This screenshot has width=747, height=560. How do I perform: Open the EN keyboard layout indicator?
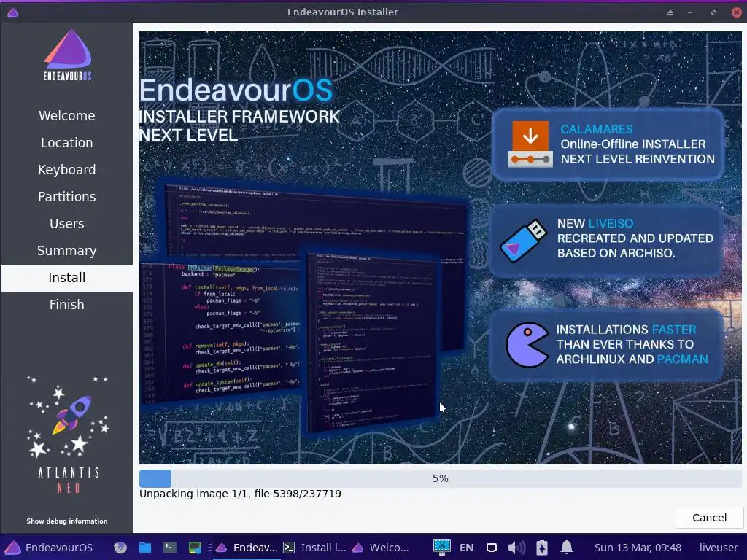467,548
